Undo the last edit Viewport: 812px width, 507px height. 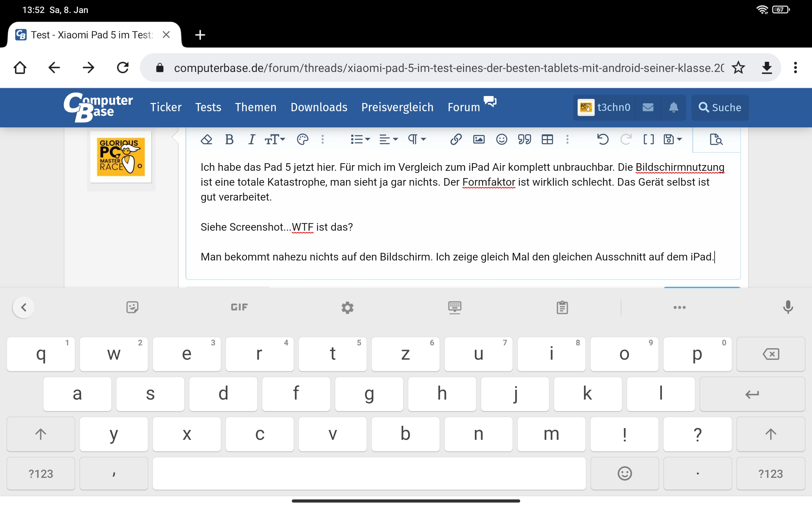(603, 139)
